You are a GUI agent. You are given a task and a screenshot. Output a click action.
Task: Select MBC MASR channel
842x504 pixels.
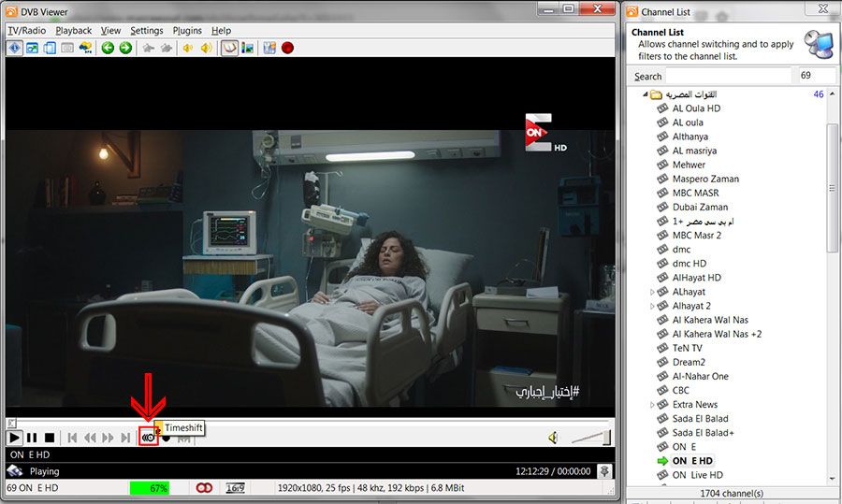[x=695, y=194]
